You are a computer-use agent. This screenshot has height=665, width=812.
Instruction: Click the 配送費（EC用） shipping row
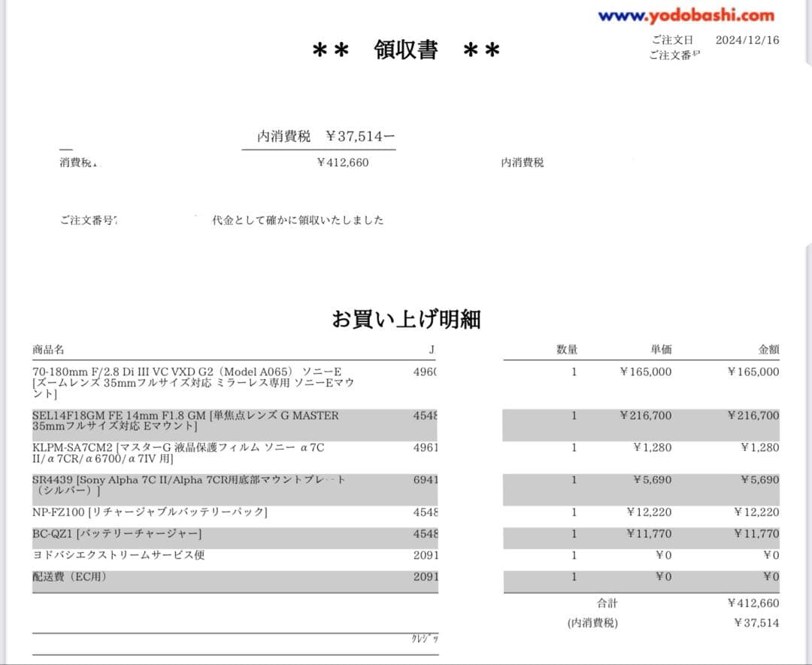click(x=69, y=577)
